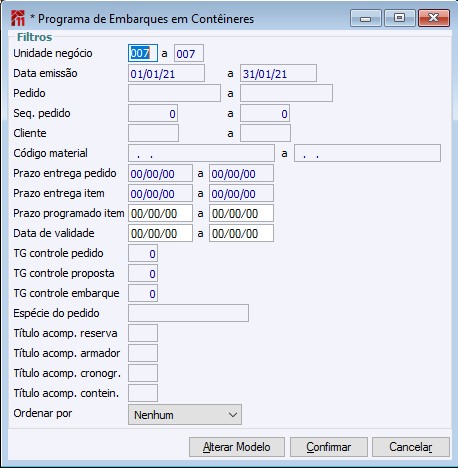Screen dimensions: 458x468
Task: Click Data de validade start date
Action: [160, 233]
